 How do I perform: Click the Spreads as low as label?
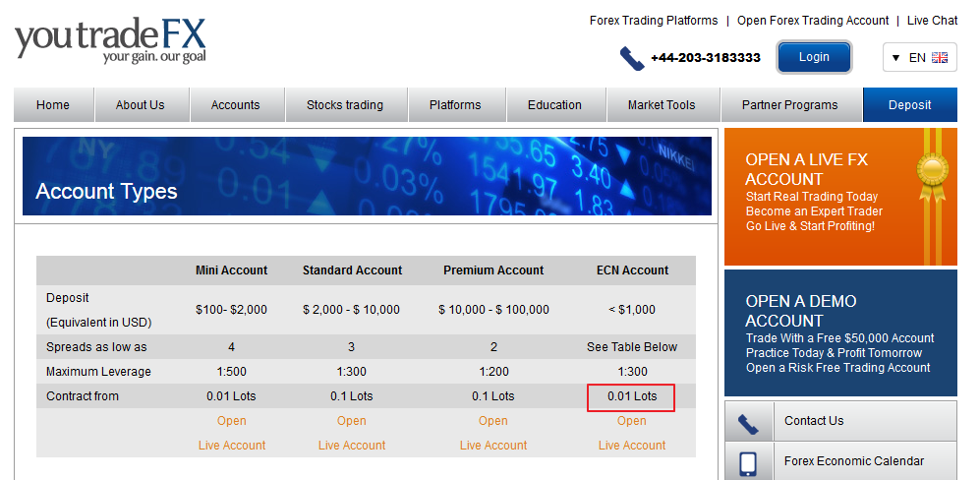pos(96,347)
